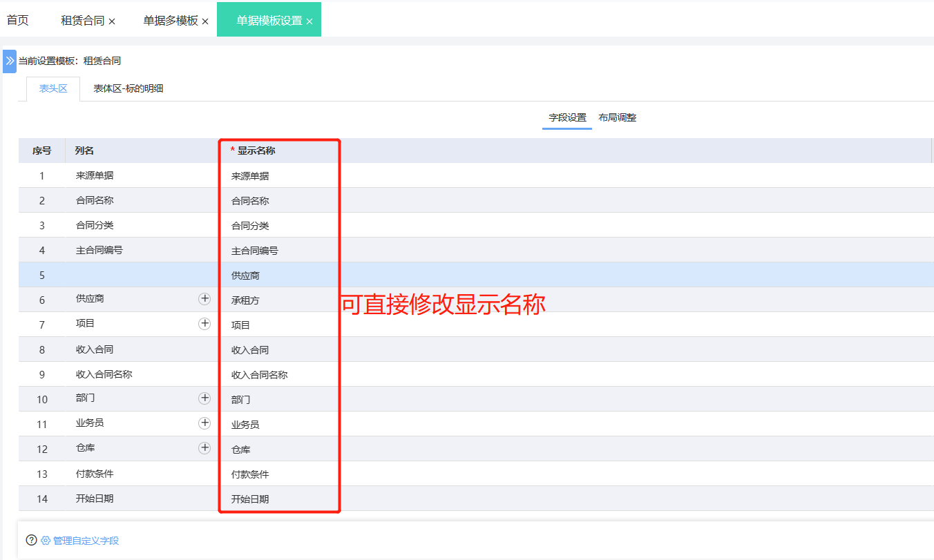The width and height of the screenshot is (934, 560).
Task: Open the 布局调整 view
Action: [617, 118]
